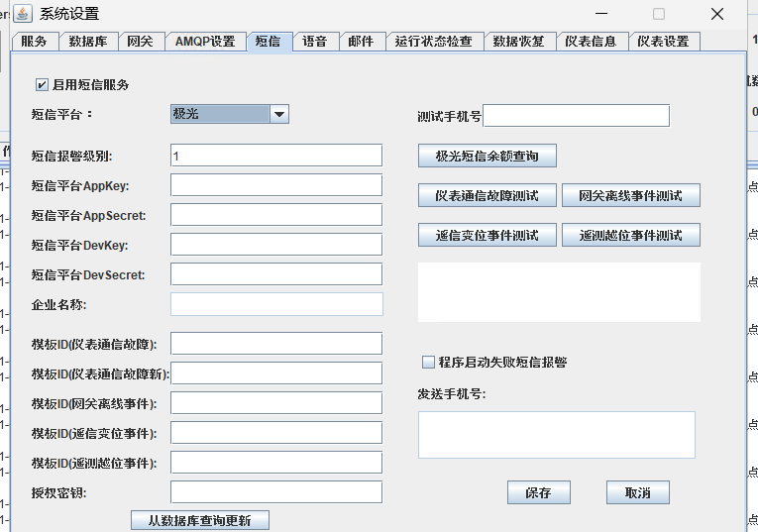This screenshot has height=532, width=758.
Task: Focus the 企业名称 input field
Action: point(275,304)
